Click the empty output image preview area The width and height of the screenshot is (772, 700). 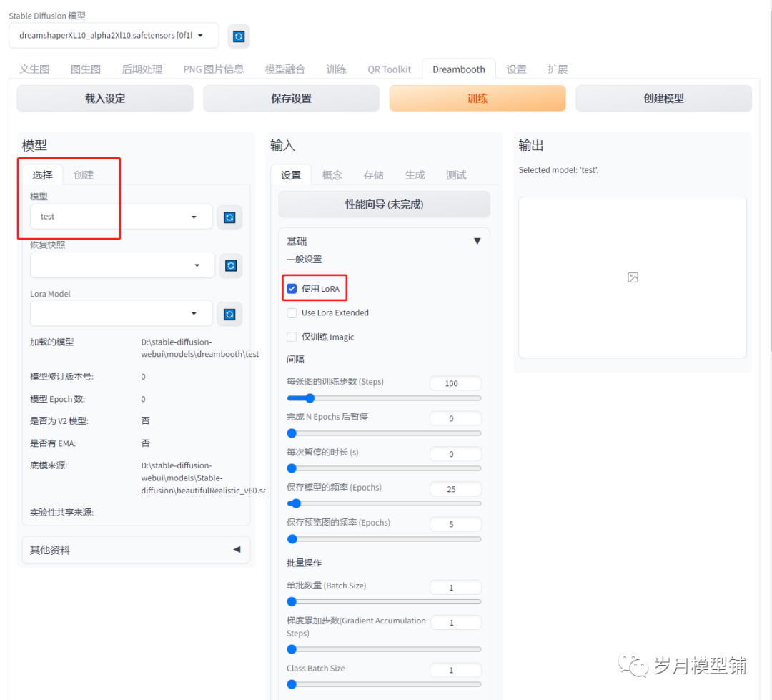click(x=633, y=277)
